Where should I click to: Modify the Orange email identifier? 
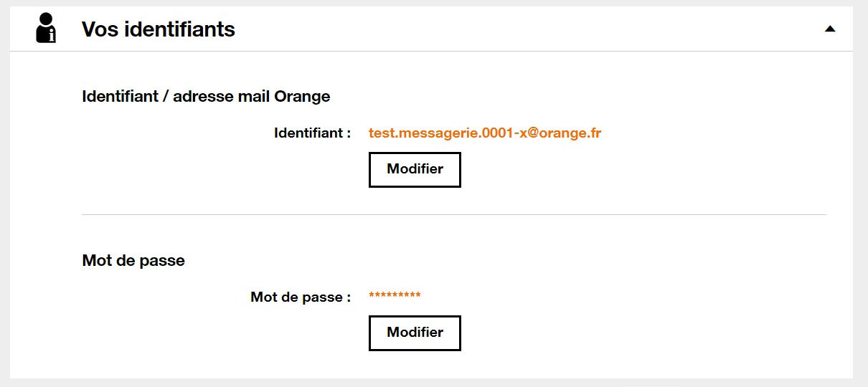pyautogui.click(x=415, y=170)
